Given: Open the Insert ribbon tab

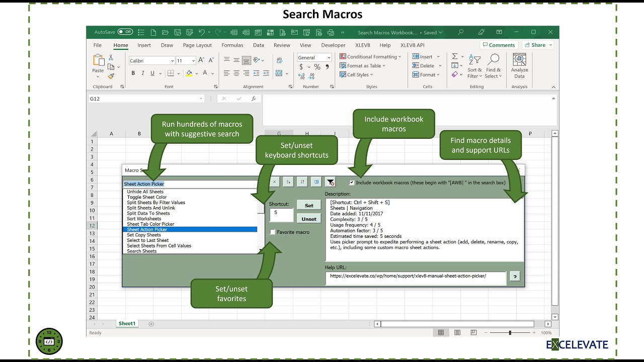Looking at the screenshot, I should coord(144,45).
